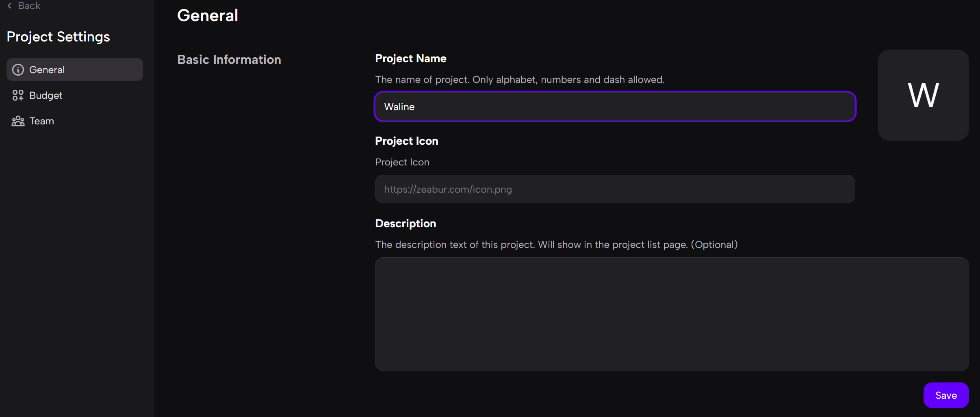Image resolution: width=980 pixels, height=417 pixels.
Task: Click the Project Settings sidebar heading
Action: [x=59, y=37]
